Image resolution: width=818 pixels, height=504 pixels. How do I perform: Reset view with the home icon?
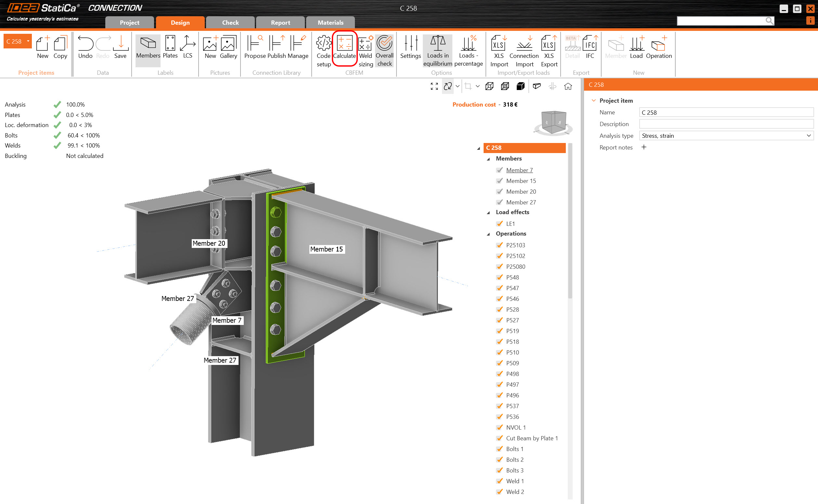coord(568,87)
